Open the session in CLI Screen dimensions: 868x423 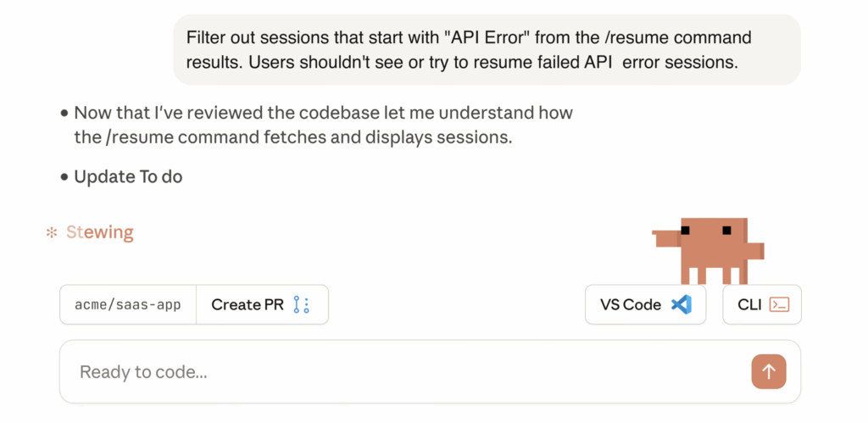coord(761,305)
